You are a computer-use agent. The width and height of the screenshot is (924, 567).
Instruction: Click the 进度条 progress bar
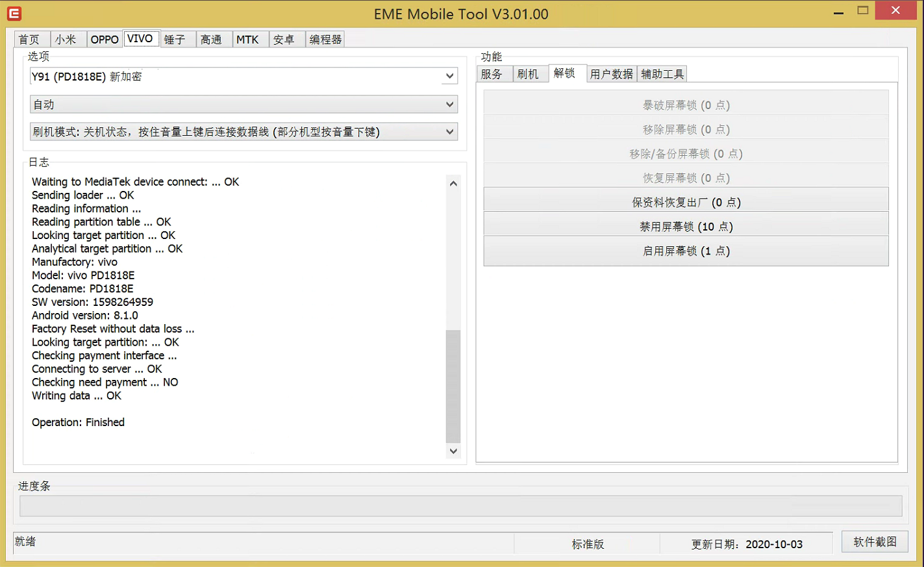tap(460, 506)
